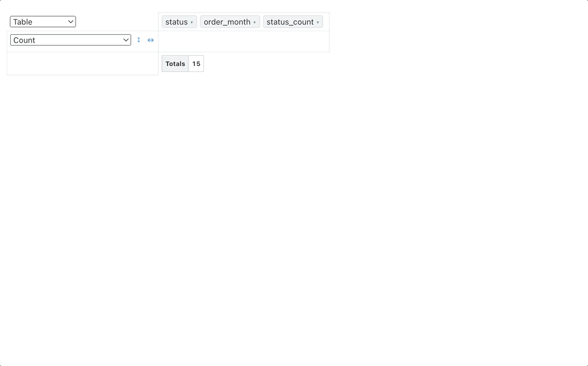Viewport: 588px width, 366px height.
Task: Open the Count aggregator dropdown
Action: point(71,40)
